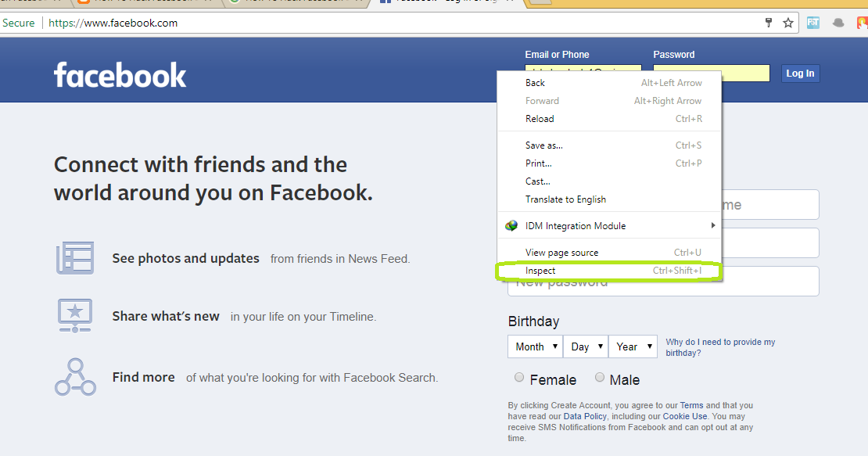Select the Female radio button
This screenshot has height=456, width=868.
(x=518, y=378)
